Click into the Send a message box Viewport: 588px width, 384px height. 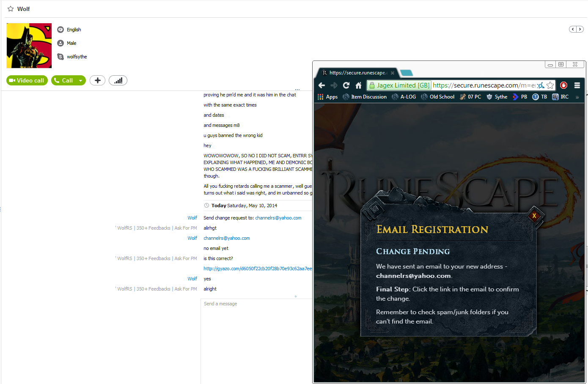pos(256,341)
